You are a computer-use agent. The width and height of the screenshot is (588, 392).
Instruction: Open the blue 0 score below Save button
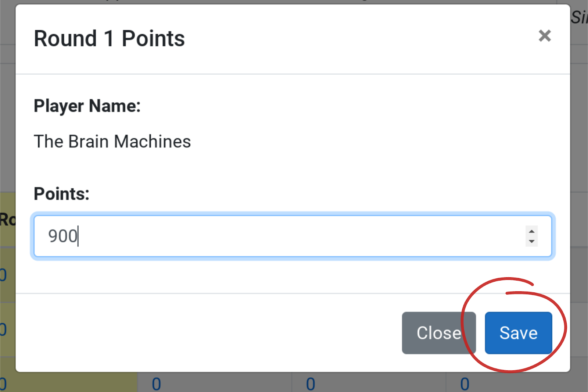pyautogui.click(x=465, y=384)
